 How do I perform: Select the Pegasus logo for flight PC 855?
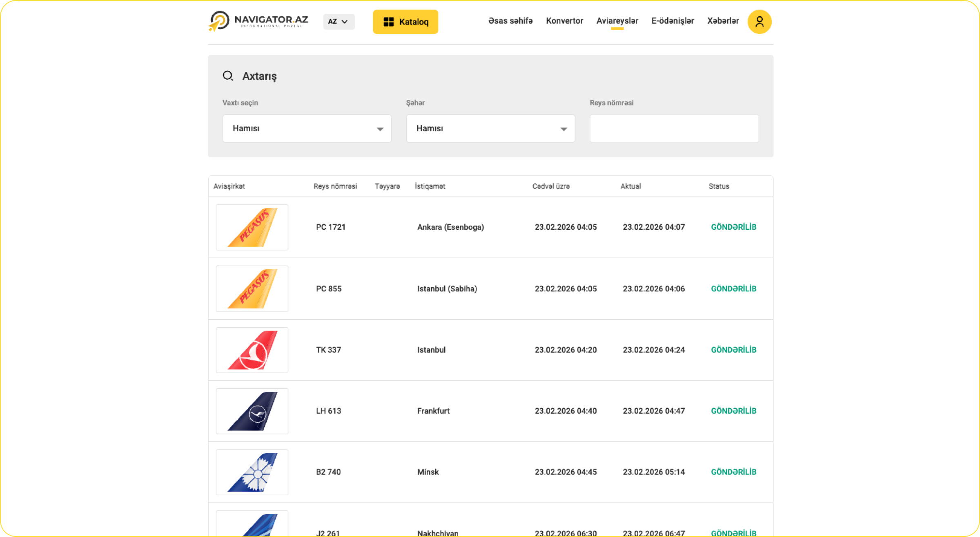[252, 289]
